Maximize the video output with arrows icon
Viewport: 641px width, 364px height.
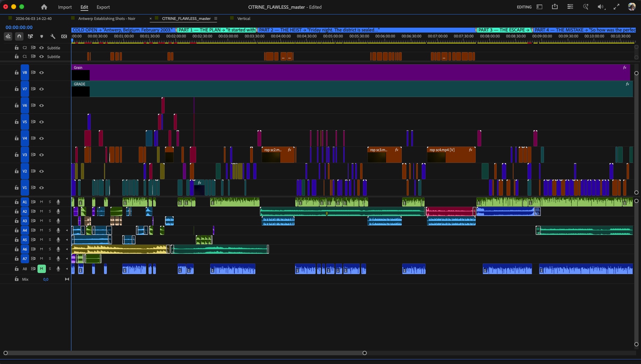616,7
